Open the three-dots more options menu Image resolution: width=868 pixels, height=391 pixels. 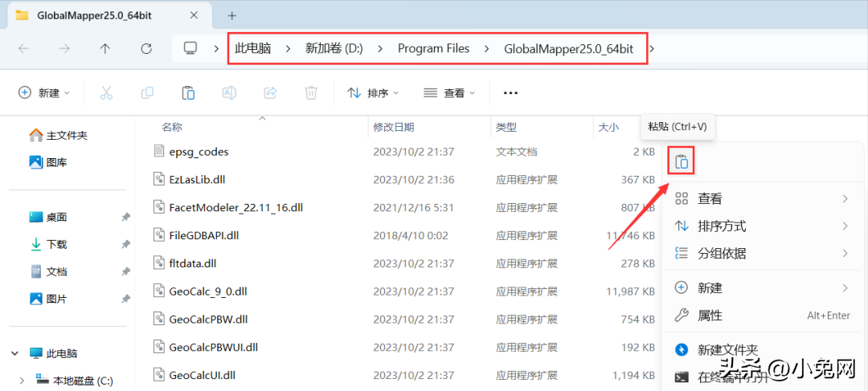click(510, 93)
